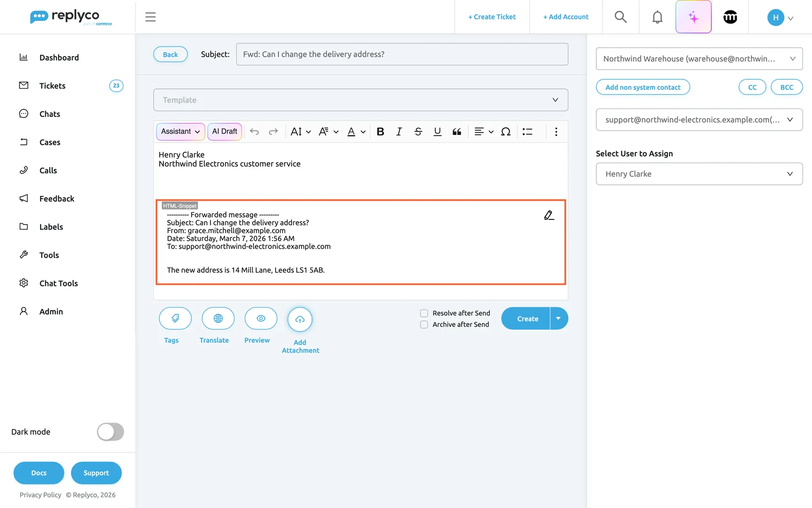This screenshot has height=508, width=812.
Task: Open Chats in the sidebar
Action: (x=50, y=114)
